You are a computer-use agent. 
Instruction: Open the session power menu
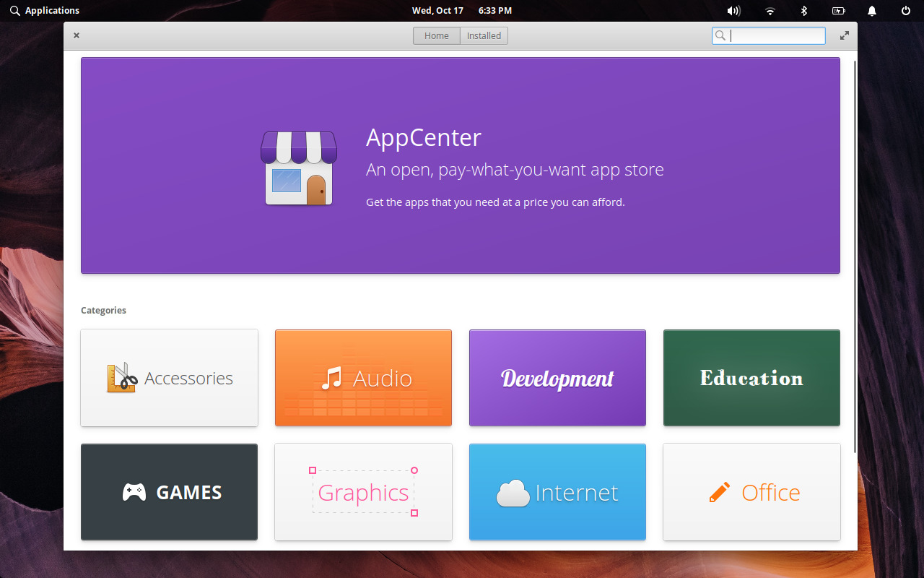click(905, 10)
